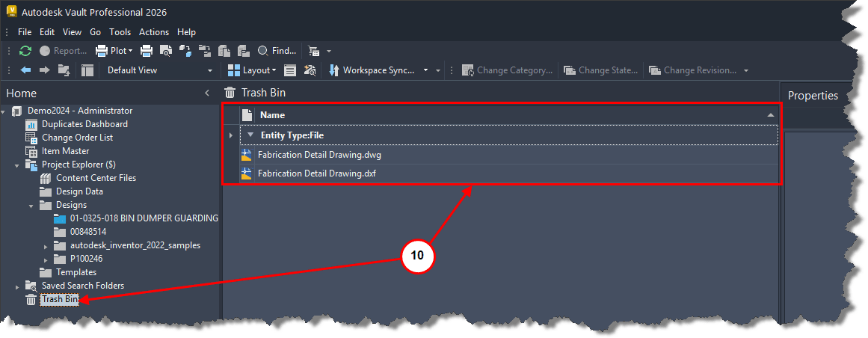Expand the autodesk_inventor_2022_samples folder arrow
This screenshot has width=868, height=338.
(x=46, y=245)
